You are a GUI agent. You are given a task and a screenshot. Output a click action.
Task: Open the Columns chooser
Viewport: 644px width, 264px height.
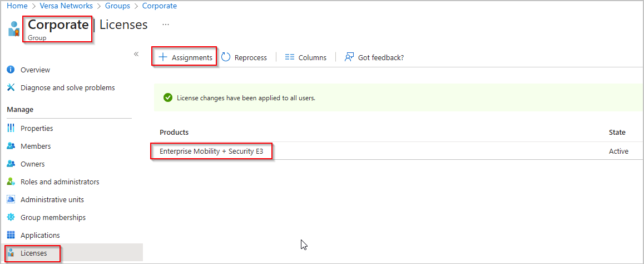[305, 57]
